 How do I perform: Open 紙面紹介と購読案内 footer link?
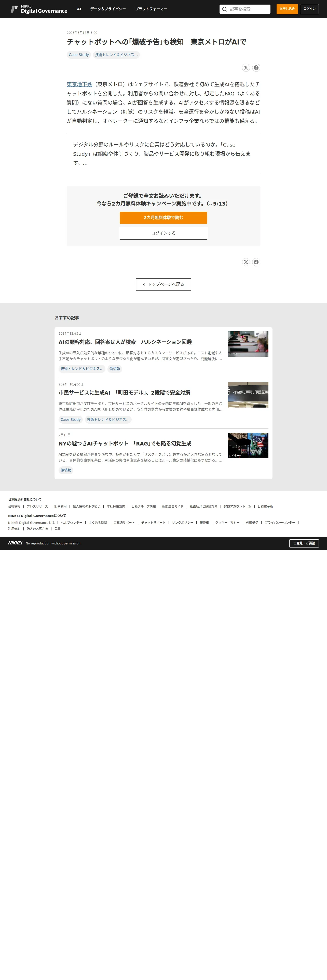(x=204, y=506)
